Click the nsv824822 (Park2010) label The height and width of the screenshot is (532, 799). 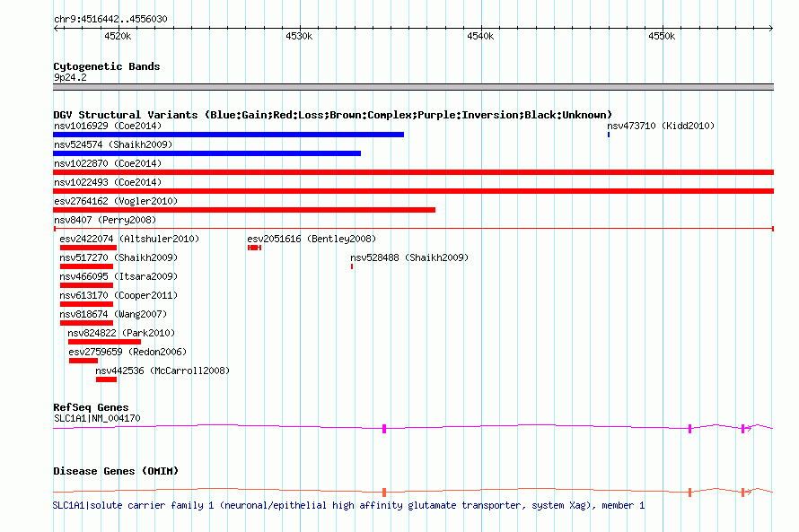[121, 333]
